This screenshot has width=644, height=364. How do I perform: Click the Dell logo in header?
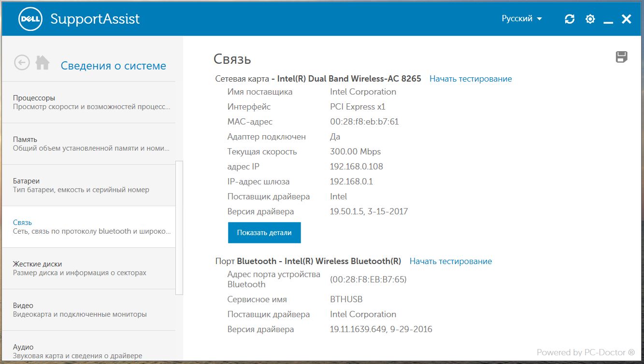pyautogui.click(x=31, y=19)
